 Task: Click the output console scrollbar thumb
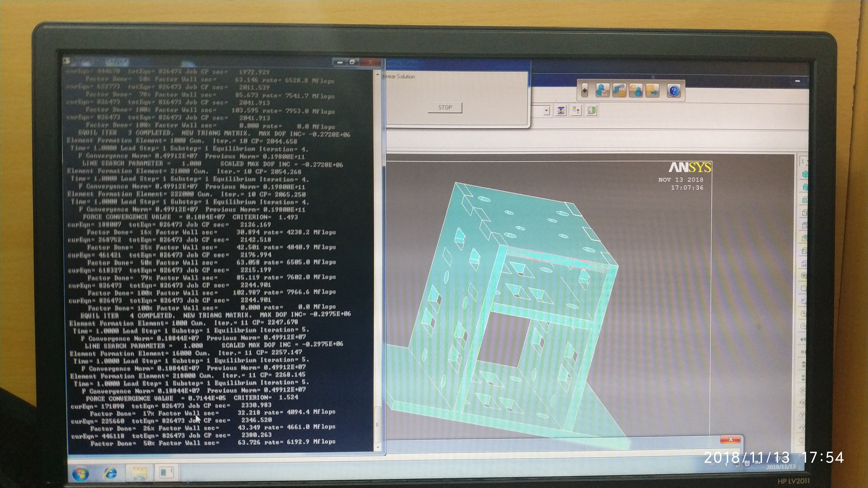(x=378, y=424)
